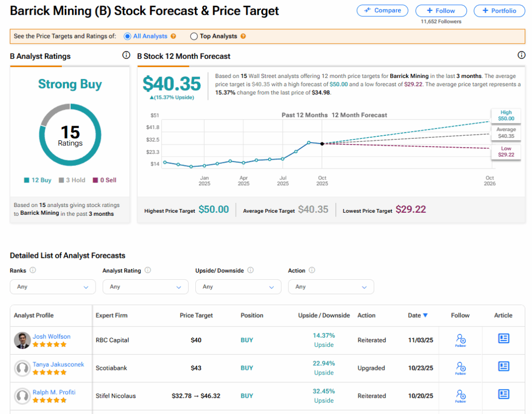
Task: Open article icon for Tanya Jakusconek row
Action: point(503,367)
